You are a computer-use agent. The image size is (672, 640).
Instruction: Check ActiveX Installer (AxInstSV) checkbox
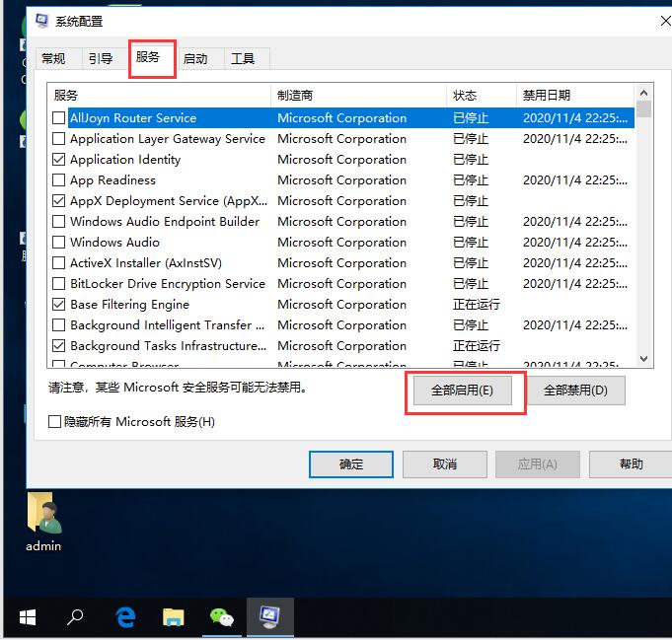click(59, 263)
